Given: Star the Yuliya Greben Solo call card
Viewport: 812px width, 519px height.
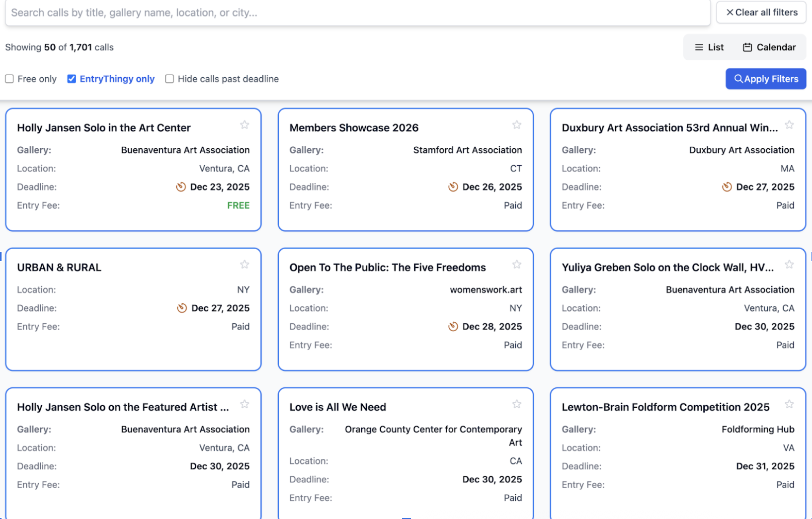Looking at the screenshot, I should tap(789, 265).
